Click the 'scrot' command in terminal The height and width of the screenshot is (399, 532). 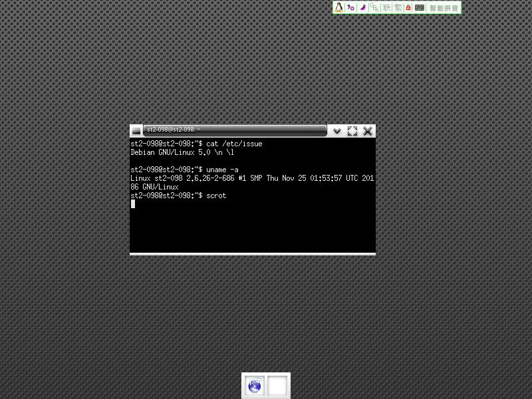point(216,196)
